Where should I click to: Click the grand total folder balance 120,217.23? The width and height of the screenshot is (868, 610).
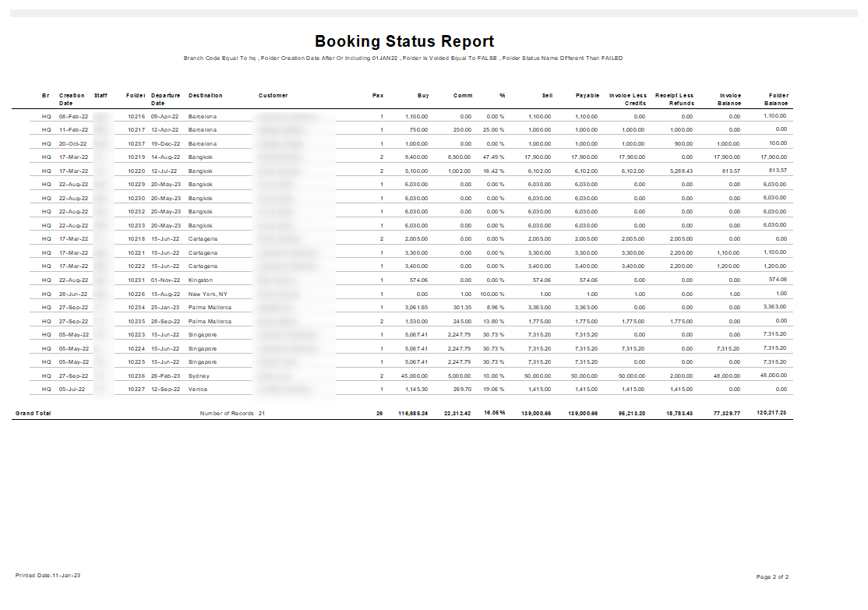[x=771, y=413]
